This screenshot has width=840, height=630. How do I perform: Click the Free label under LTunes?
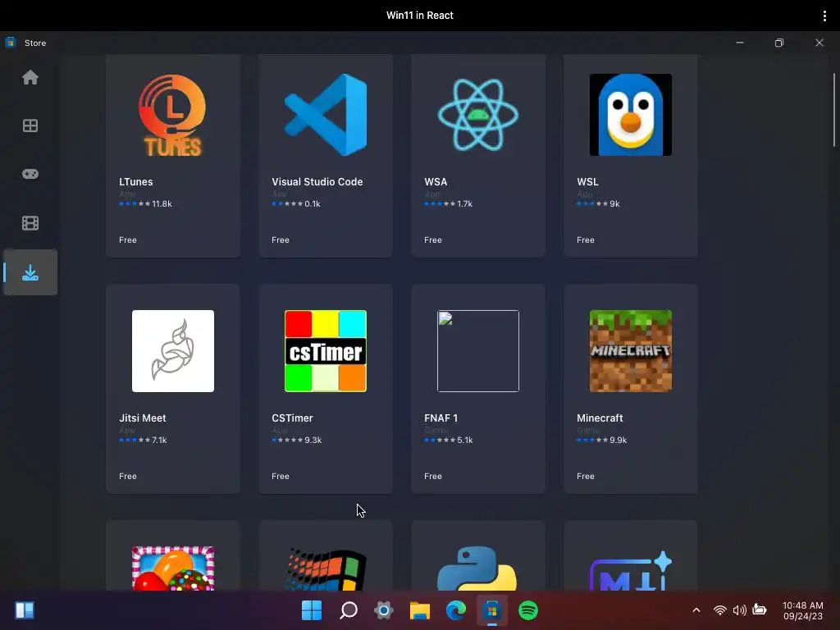click(127, 240)
